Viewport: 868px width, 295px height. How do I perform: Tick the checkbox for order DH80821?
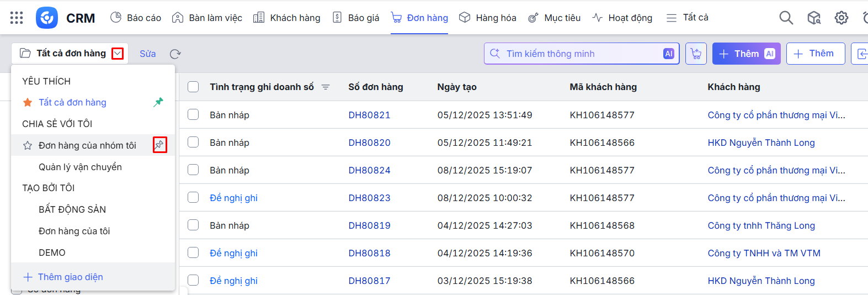click(x=193, y=114)
